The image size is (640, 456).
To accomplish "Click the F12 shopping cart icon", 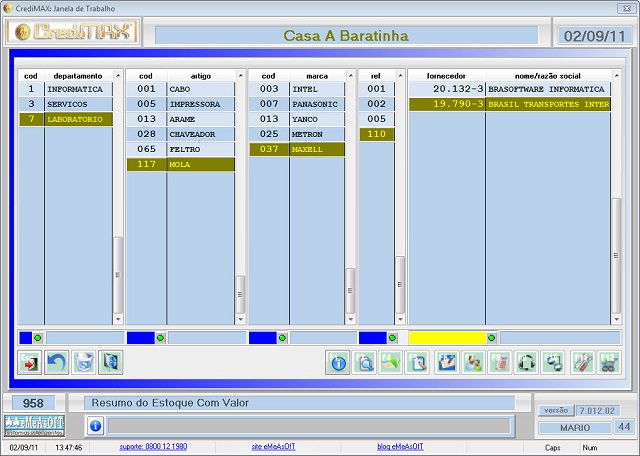I will pyautogui.click(x=608, y=363).
